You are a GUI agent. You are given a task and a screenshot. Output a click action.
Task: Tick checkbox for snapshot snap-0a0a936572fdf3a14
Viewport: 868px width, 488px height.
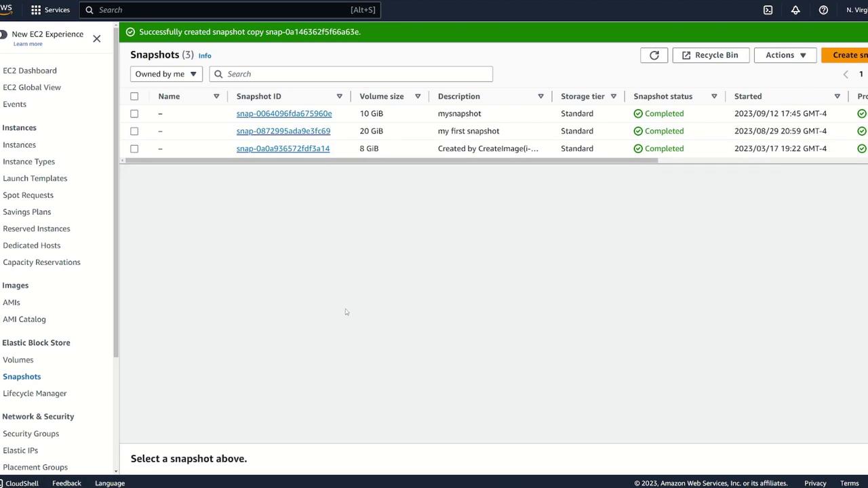tap(134, 149)
